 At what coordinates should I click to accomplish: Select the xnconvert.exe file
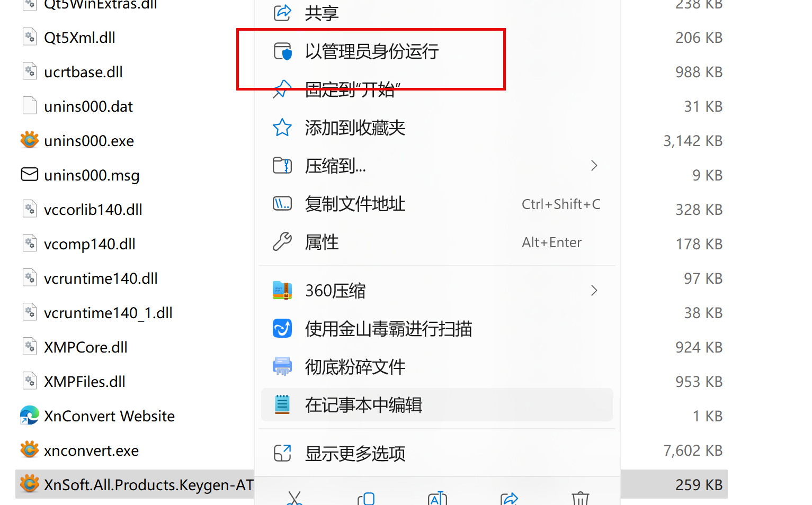point(91,450)
